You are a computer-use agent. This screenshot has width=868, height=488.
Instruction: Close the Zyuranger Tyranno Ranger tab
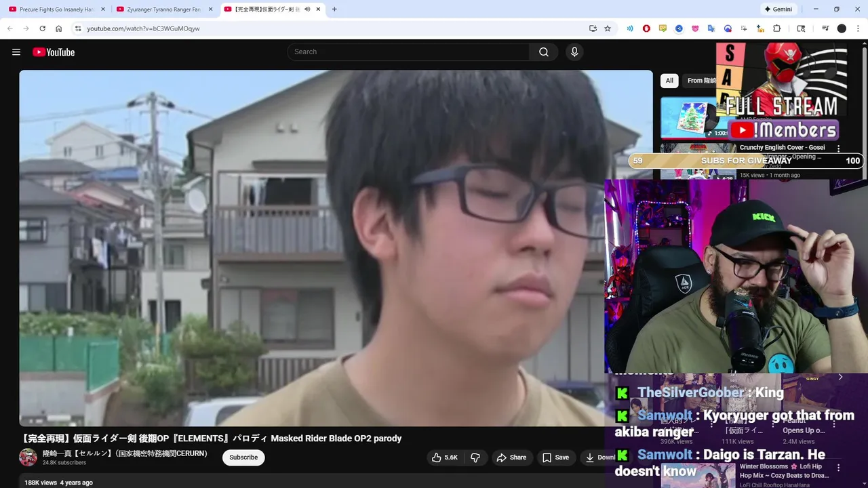click(210, 9)
